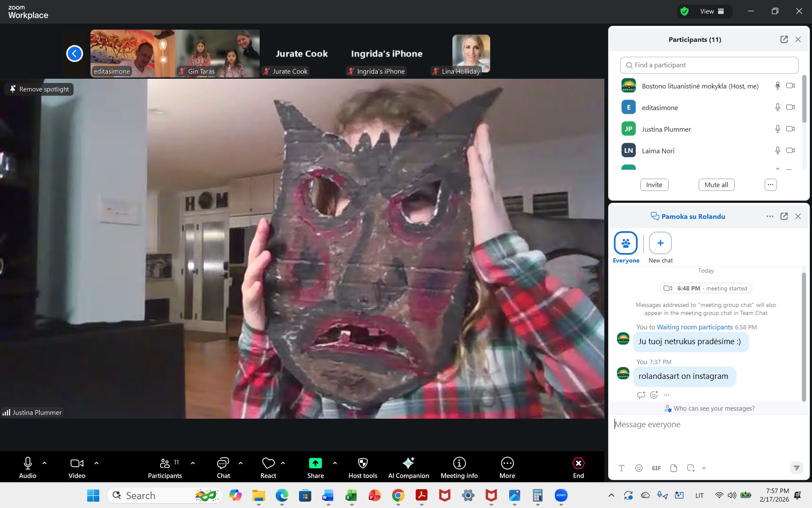Click the Remove spotlight button
The height and width of the screenshot is (508, 812).
pos(39,89)
